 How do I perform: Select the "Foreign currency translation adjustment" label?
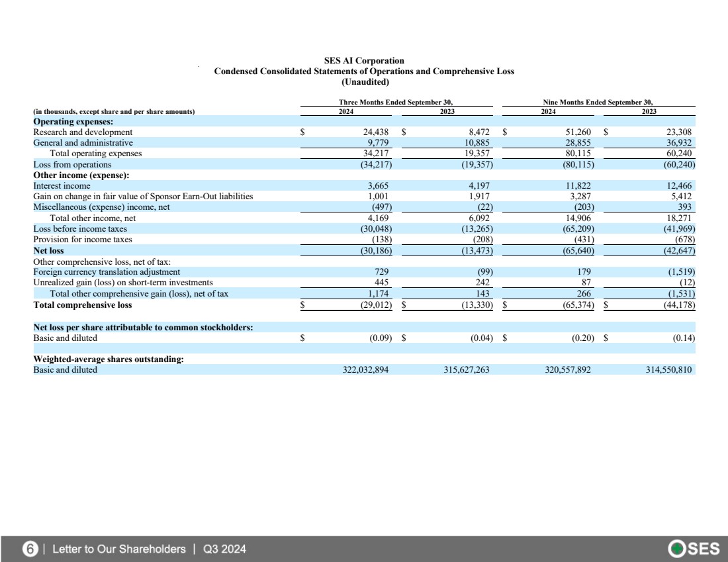(x=107, y=271)
